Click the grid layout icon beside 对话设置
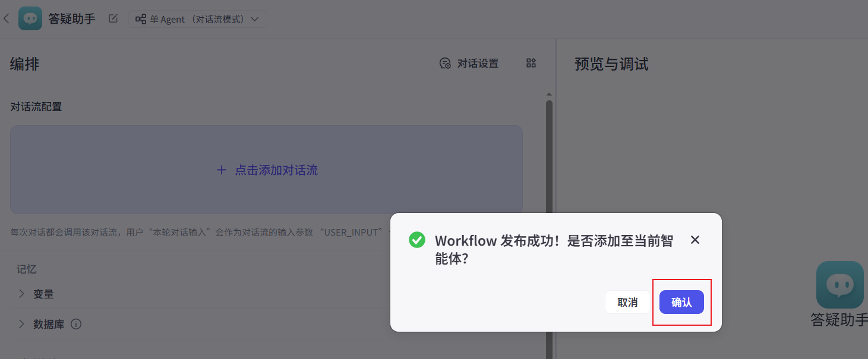This screenshot has height=359, width=868. (531, 62)
